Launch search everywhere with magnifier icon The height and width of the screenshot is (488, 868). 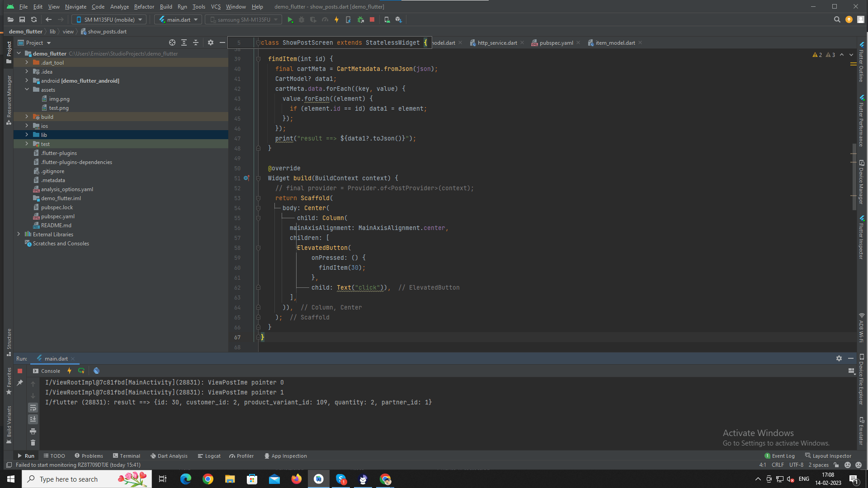pyautogui.click(x=837, y=19)
